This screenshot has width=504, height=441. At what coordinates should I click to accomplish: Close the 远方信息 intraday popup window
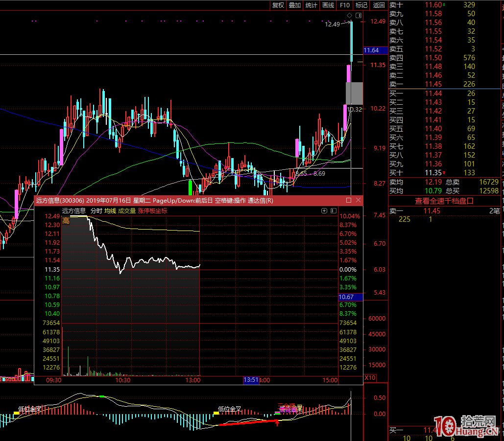pyautogui.click(x=358, y=200)
